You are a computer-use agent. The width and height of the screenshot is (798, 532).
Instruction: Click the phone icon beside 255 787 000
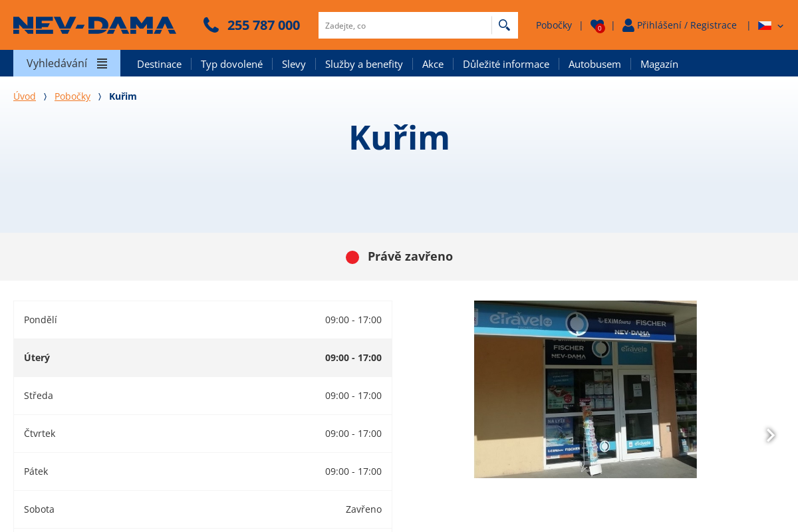click(211, 25)
